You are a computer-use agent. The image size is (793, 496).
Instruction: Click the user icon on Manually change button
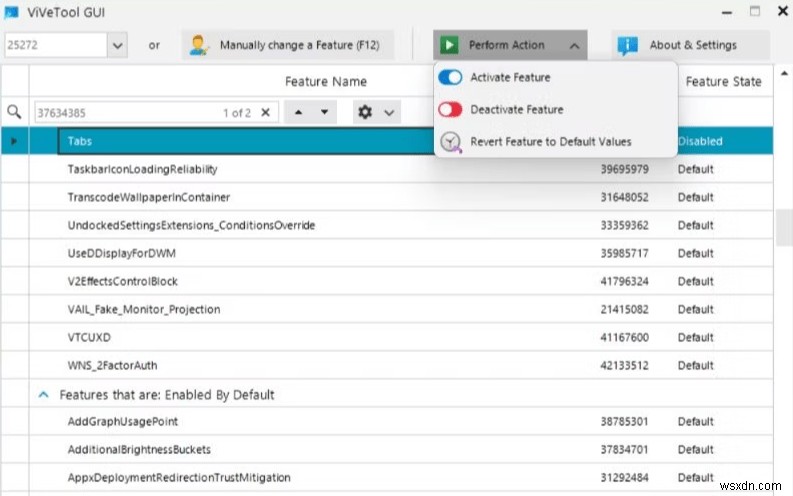pos(198,45)
